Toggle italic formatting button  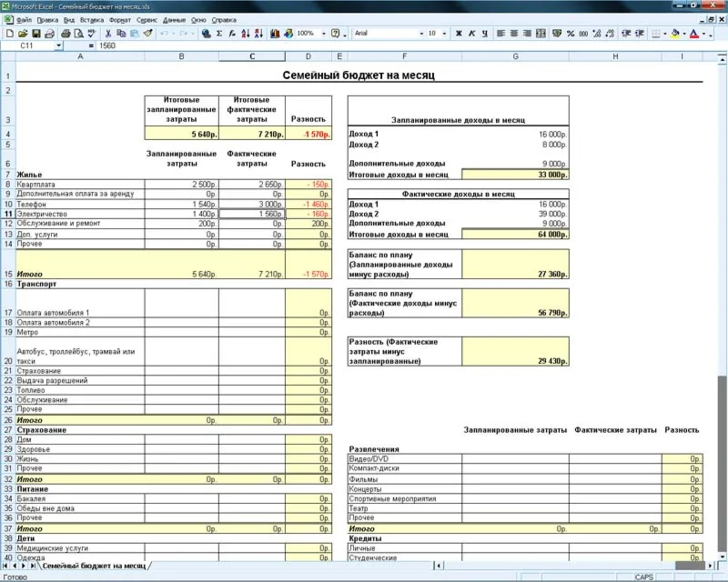tap(471, 34)
